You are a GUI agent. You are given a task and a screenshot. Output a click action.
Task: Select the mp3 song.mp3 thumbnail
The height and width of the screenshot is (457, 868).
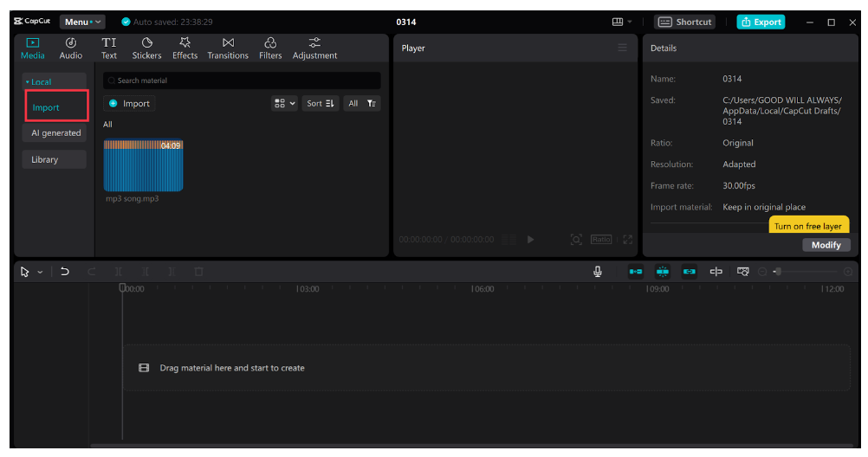[x=144, y=164]
